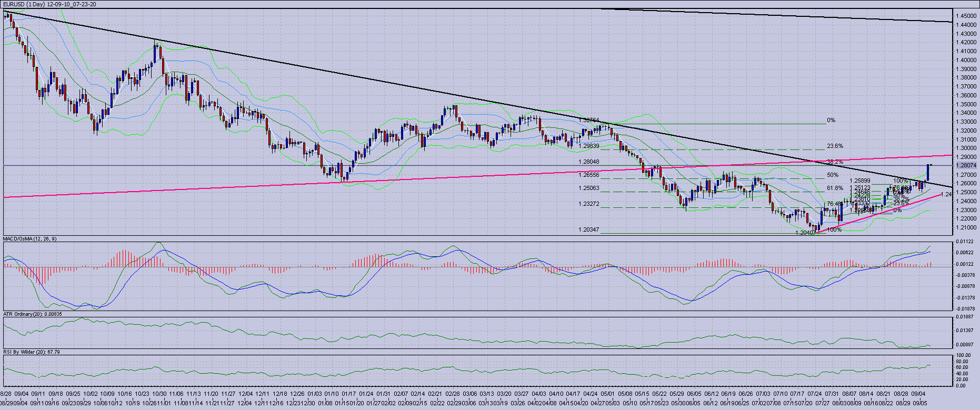Viewport: 980px width, 410px height.
Task: Select the 23.6% Fibonacci retracement label
Action: click(835, 146)
